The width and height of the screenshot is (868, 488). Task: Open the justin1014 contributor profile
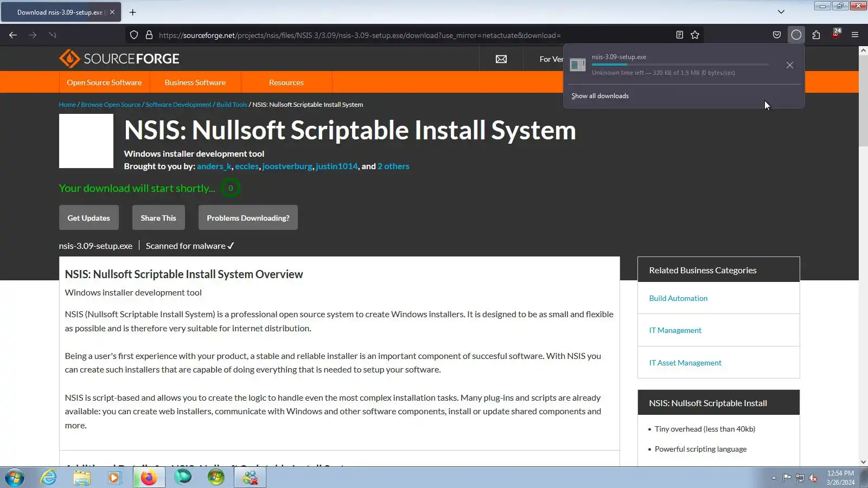coord(337,166)
